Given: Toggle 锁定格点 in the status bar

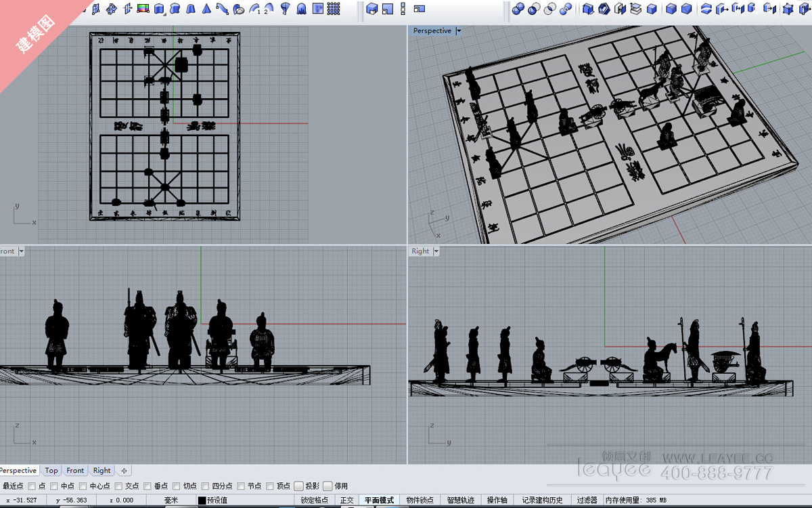Looking at the screenshot, I should pyautogui.click(x=315, y=501).
